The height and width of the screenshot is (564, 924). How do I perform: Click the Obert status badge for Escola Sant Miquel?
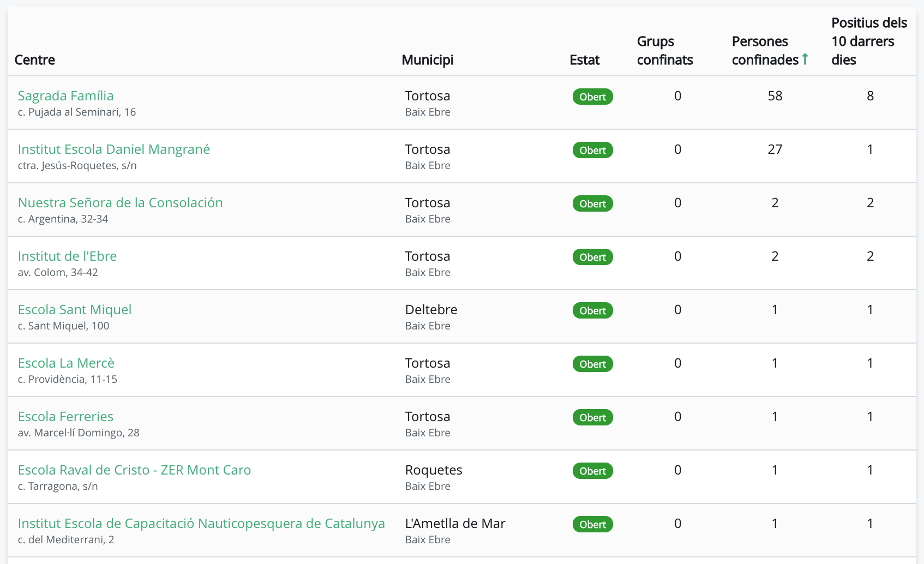coord(592,311)
